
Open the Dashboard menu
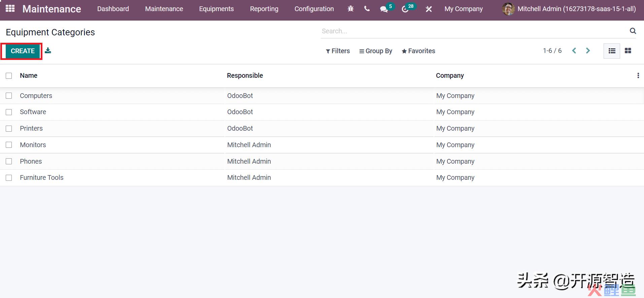113,9
